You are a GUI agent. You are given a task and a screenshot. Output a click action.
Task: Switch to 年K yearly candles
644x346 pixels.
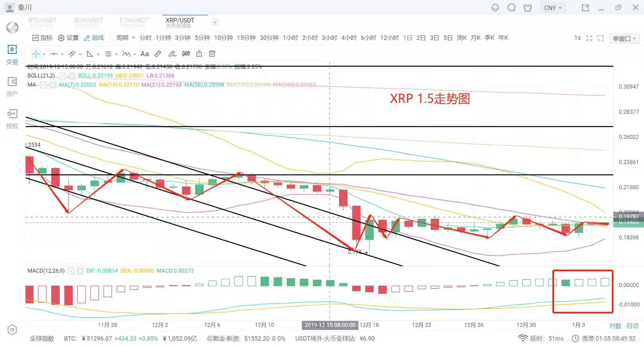click(503, 38)
